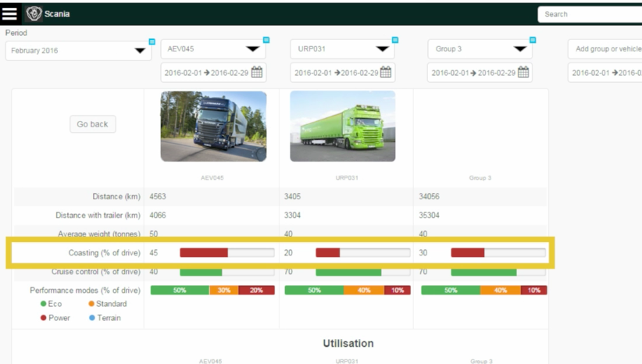
Task: Click AEV045 coasting red bar
Action: pyautogui.click(x=204, y=252)
